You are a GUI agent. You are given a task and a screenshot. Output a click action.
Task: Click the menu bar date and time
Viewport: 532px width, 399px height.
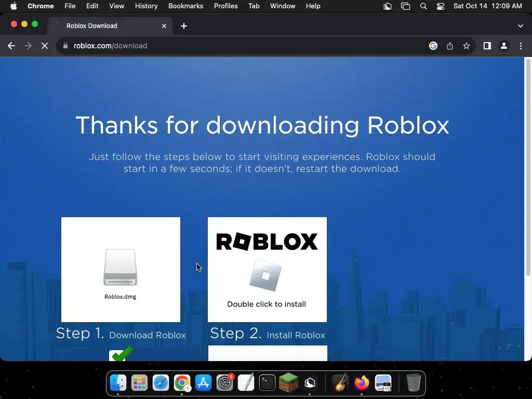click(487, 6)
